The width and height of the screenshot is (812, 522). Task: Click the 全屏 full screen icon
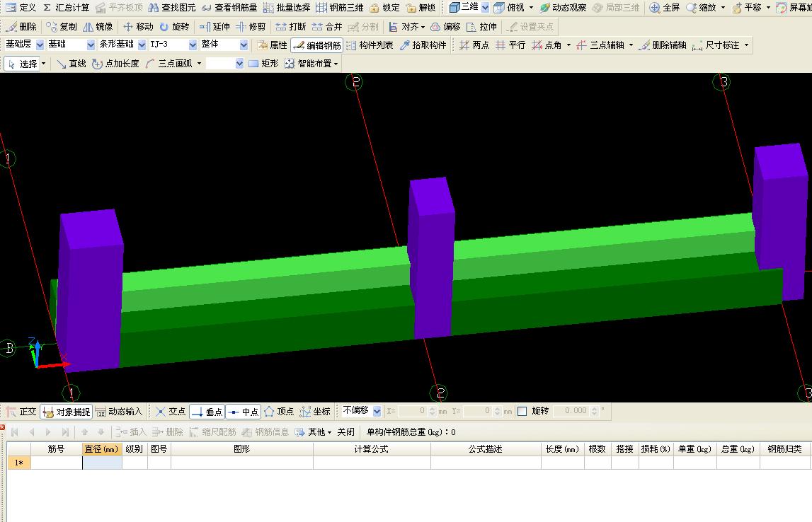pos(664,8)
